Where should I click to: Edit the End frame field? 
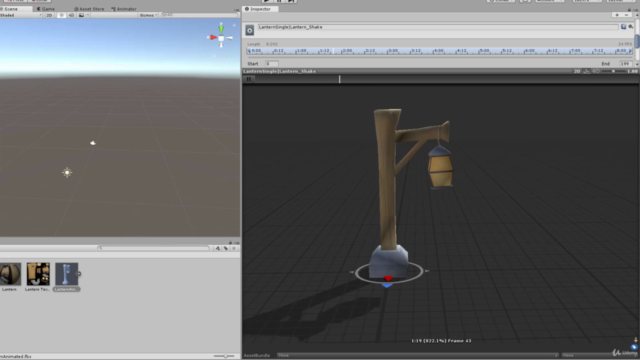click(x=625, y=64)
